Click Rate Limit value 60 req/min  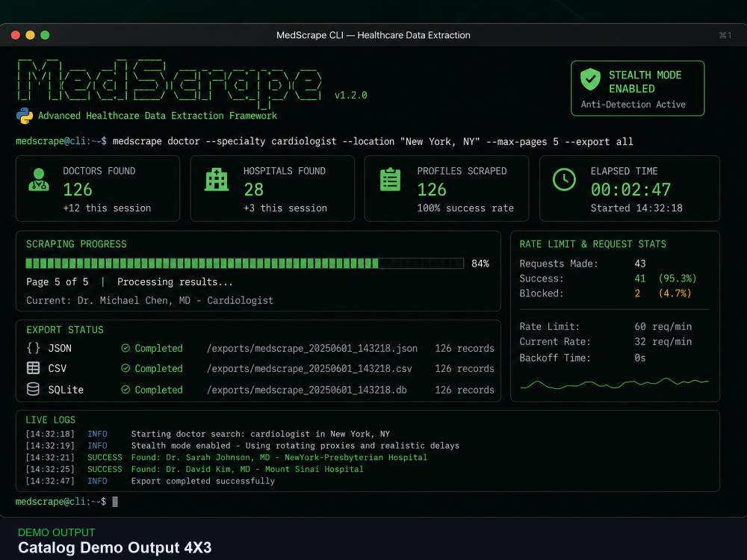[x=663, y=327]
